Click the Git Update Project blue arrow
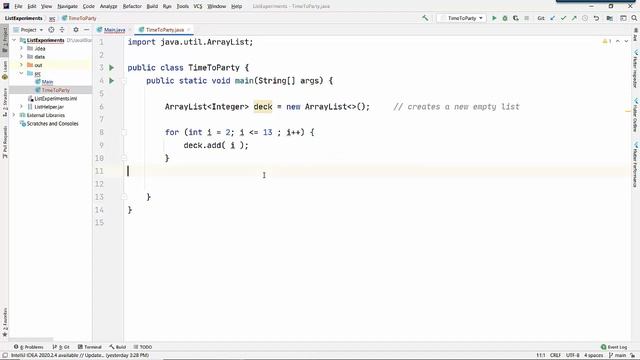The image size is (640, 360). (x=553, y=18)
